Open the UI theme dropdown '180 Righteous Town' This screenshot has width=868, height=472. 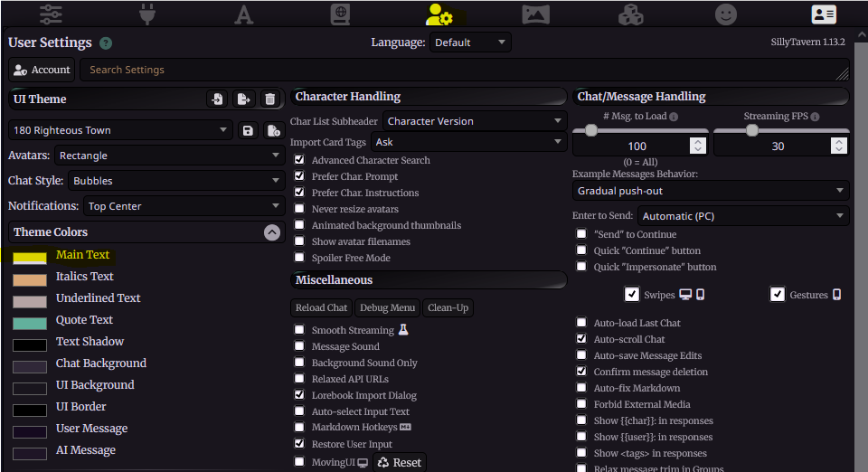click(x=120, y=130)
